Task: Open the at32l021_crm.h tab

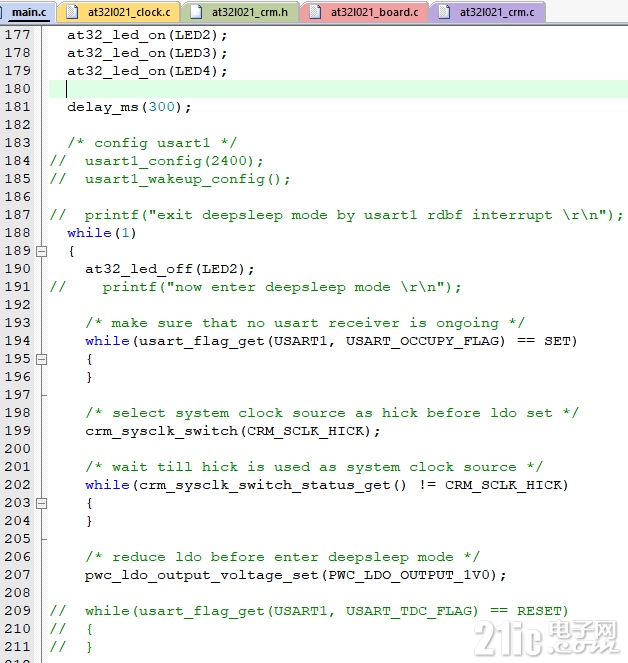Action: click(240, 12)
